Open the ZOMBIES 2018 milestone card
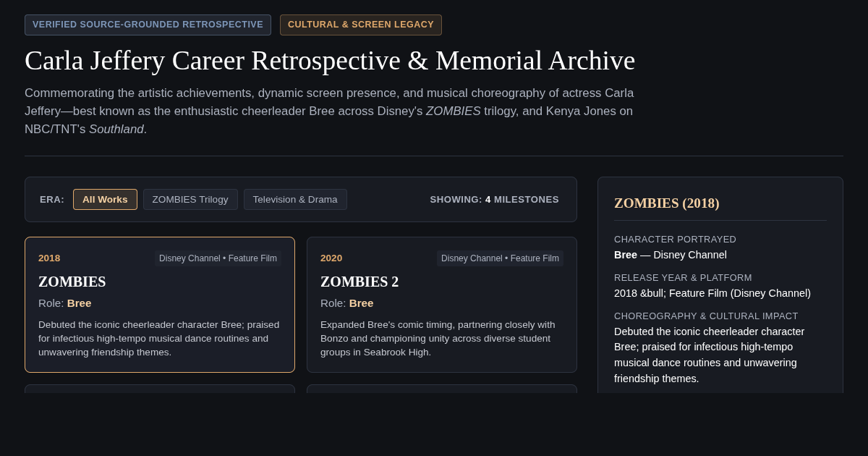This screenshot has height=456, width=868. pyautogui.click(x=160, y=305)
